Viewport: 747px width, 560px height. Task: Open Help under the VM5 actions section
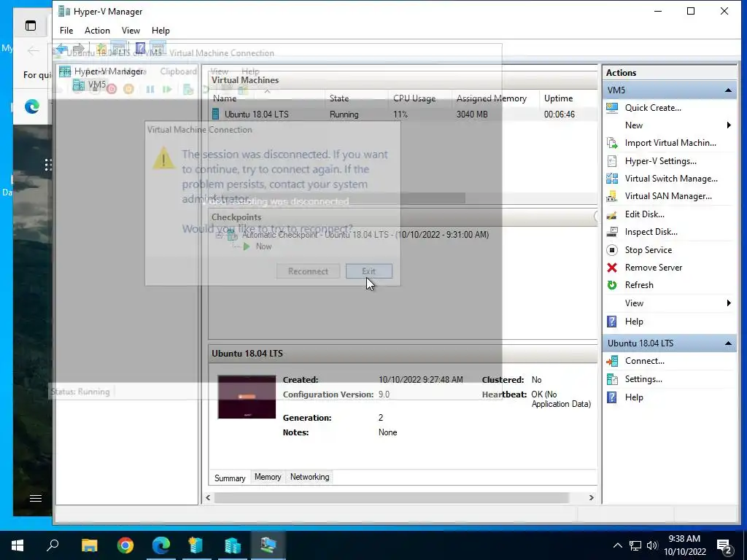pyautogui.click(x=634, y=322)
